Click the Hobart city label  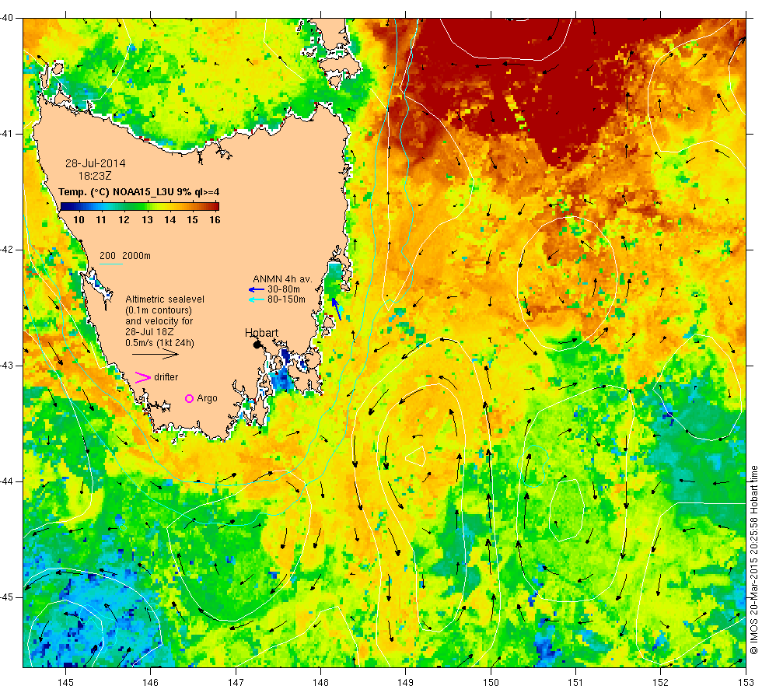pyautogui.click(x=261, y=333)
